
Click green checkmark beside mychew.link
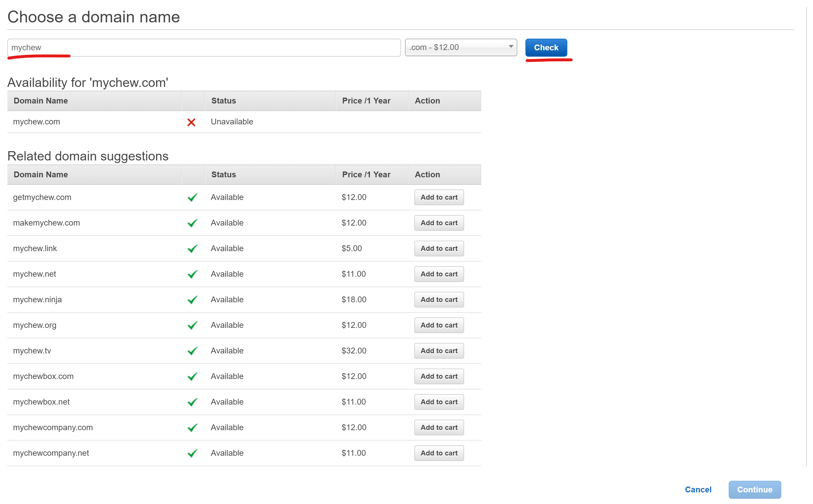point(192,249)
